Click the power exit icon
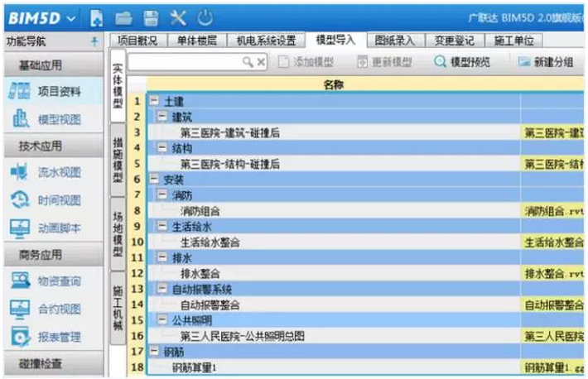Image resolution: width=588 pixels, height=379 pixels. 205,17
